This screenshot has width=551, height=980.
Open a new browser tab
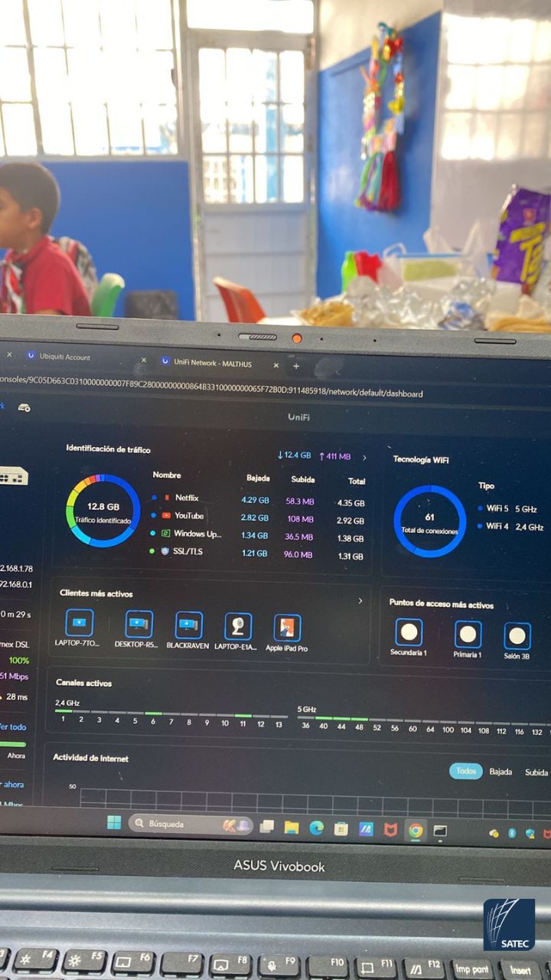(x=296, y=366)
